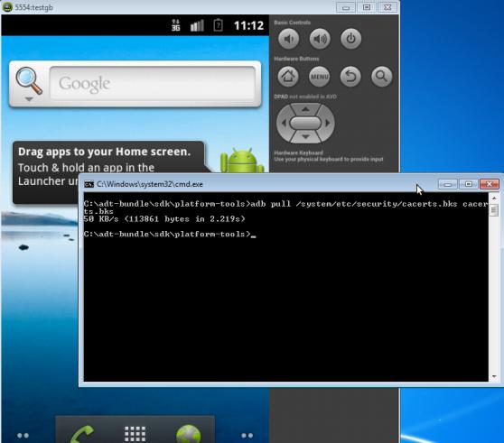Click the DPAD down arrow
The image size is (504, 443).
click(305, 136)
